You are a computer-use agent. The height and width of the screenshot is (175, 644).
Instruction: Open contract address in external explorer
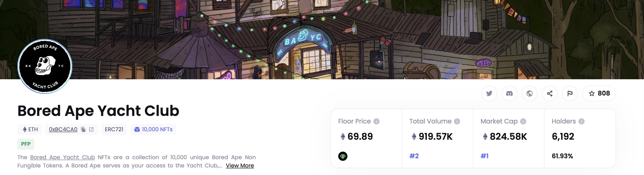(92, 129)
